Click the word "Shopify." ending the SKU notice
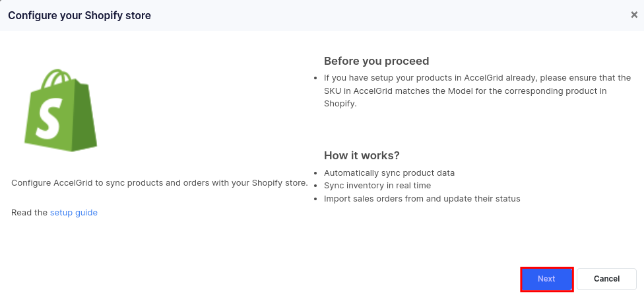Screen dimensions: 644x302 point(340,104)
